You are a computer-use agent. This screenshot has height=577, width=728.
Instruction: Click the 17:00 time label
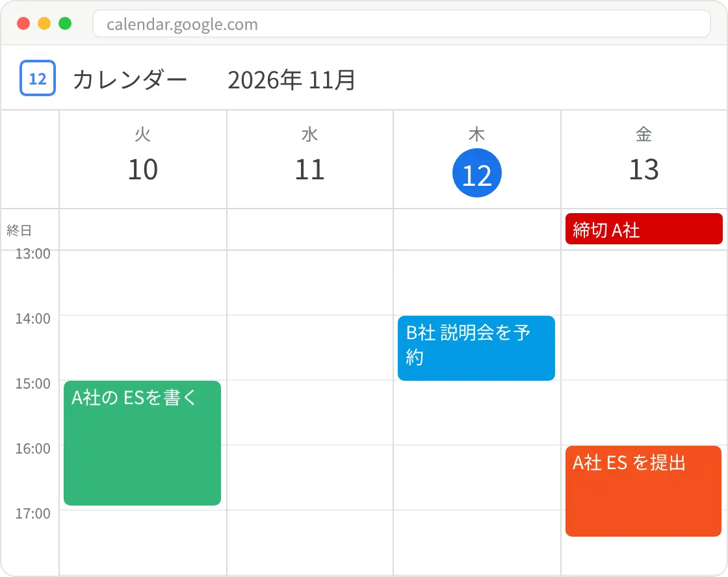click(x=32, y=513)
